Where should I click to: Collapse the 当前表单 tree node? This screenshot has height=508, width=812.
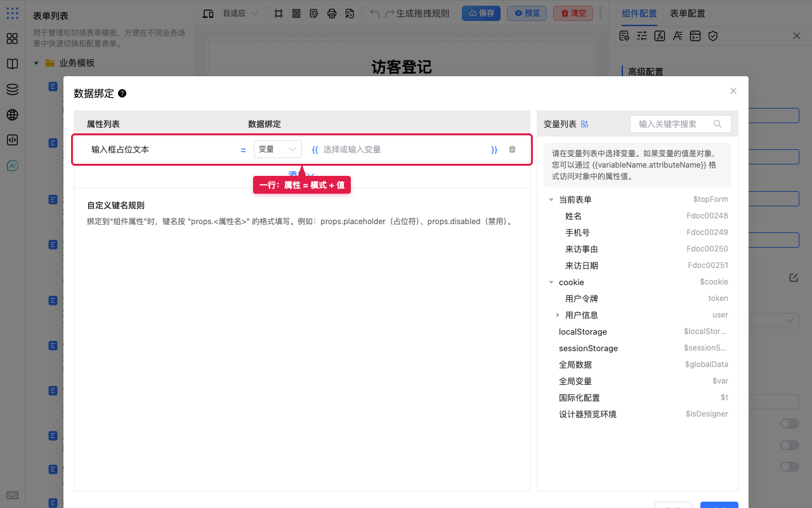pyautogui.click(x=551, y=199)
